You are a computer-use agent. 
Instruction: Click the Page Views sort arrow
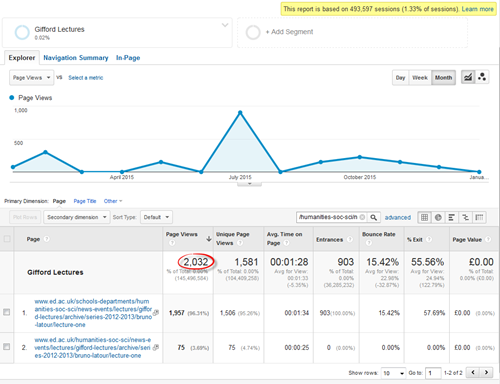tap(209, 239)
